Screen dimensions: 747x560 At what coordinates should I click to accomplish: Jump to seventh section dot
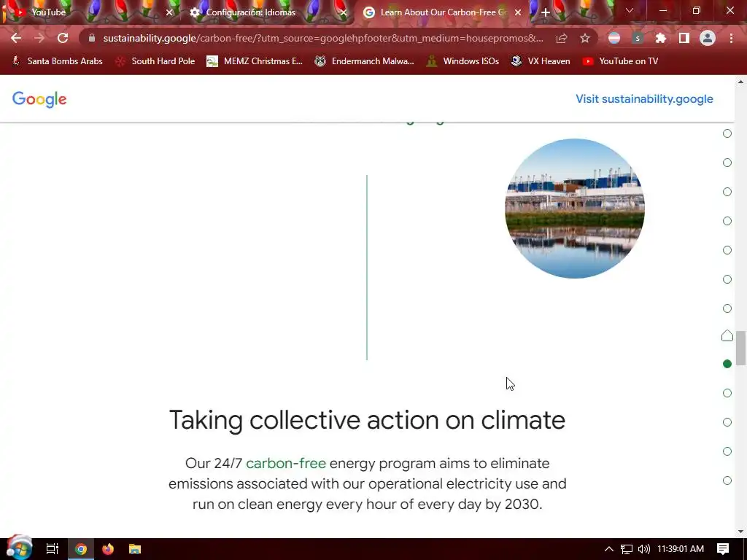click(x=727, y=308)
